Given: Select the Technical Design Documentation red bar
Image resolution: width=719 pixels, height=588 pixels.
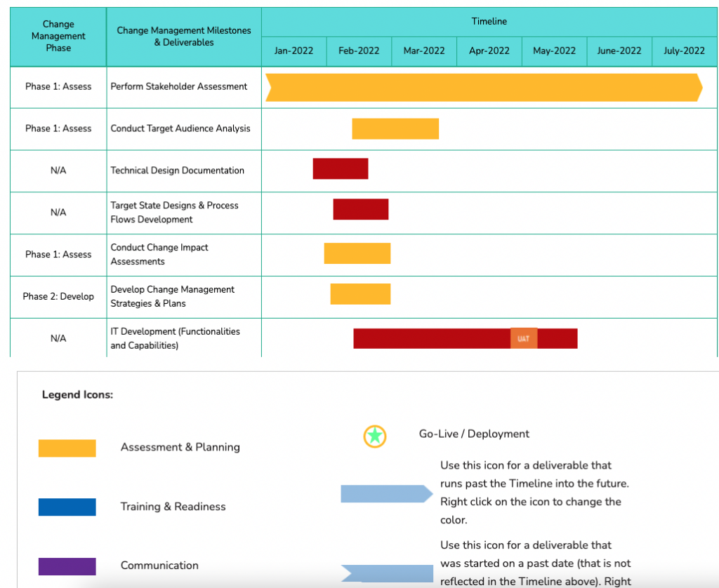Looking at the screenshot, I should click(341, 169).
